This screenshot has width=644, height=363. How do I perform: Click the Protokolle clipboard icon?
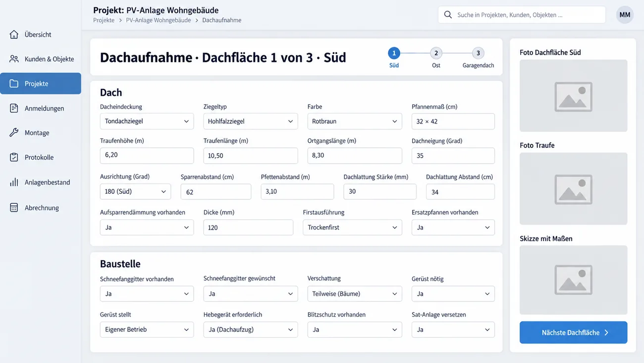[x=14, y=157]
